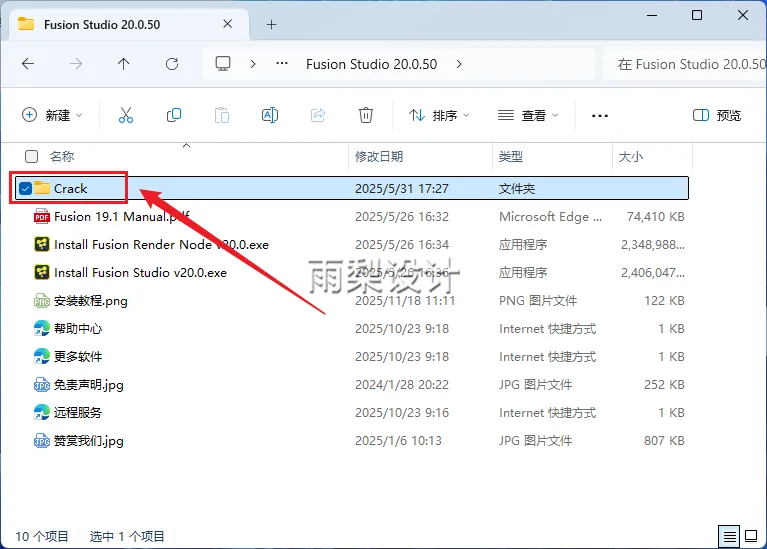Open the See more toolbar ellipsis
The width and height of the screenshot is (767, 549).
(600, 116)
